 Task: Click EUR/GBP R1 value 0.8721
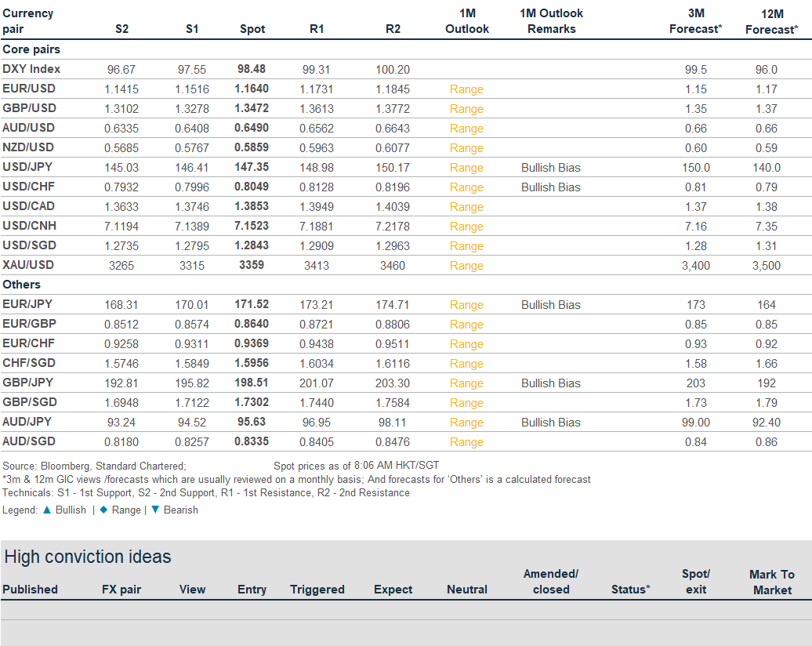(x=317, y=325)
